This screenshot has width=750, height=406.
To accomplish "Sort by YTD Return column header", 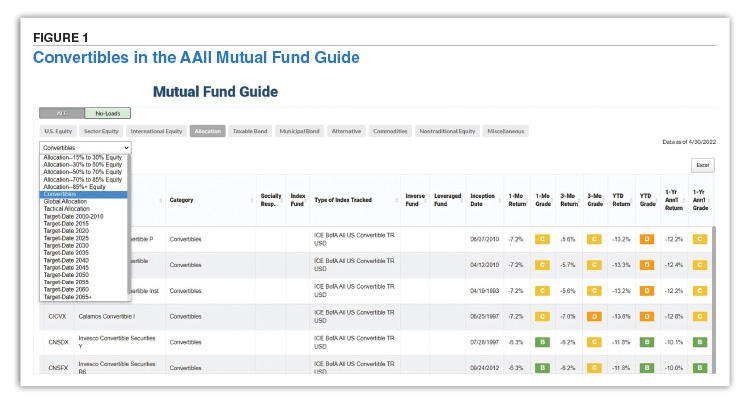I will [x=621, y=200].
